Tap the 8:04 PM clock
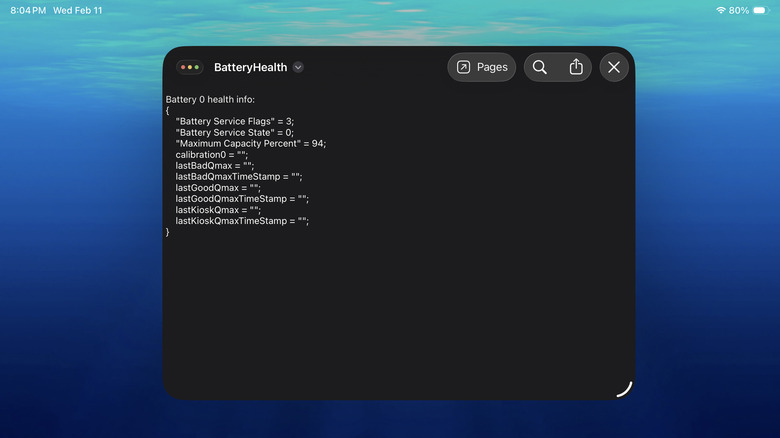Viewport: 780px width, 438px height. (28, 10)
